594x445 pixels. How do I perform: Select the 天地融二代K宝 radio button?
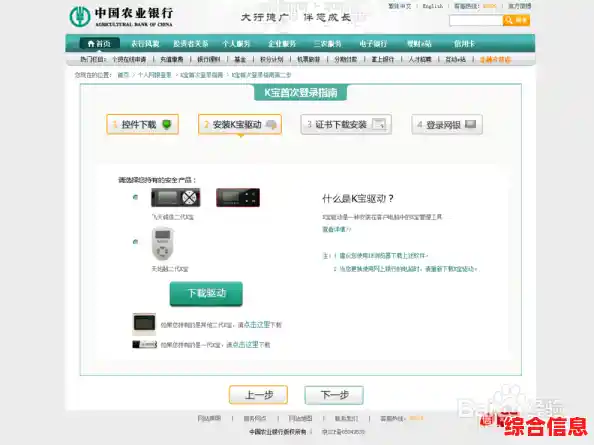pos(135,242)
